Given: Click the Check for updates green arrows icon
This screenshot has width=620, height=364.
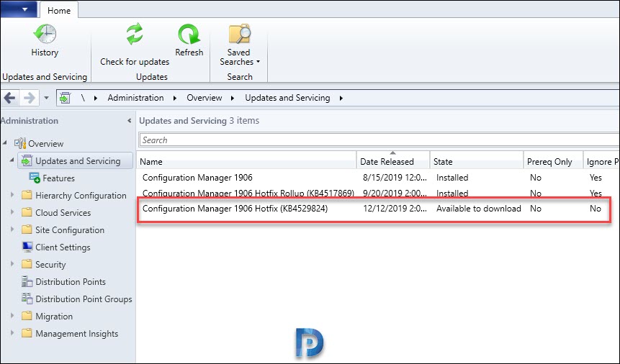Looking at the screenshot, I should 135,34.
